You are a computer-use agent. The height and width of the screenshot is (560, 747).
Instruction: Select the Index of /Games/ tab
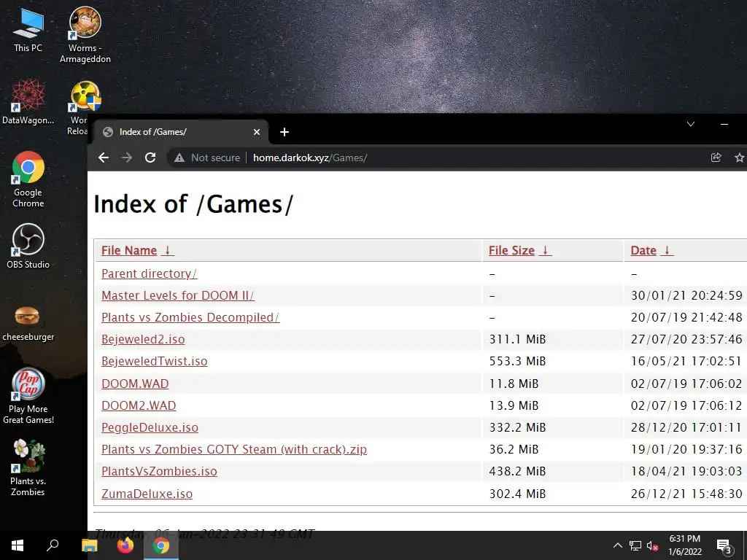180,132
